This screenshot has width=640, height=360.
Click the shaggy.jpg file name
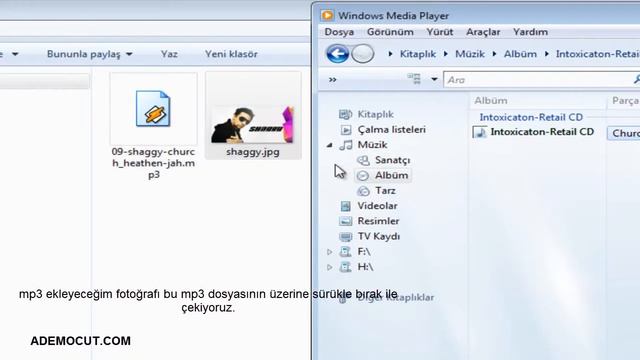(x=253, y=152)
